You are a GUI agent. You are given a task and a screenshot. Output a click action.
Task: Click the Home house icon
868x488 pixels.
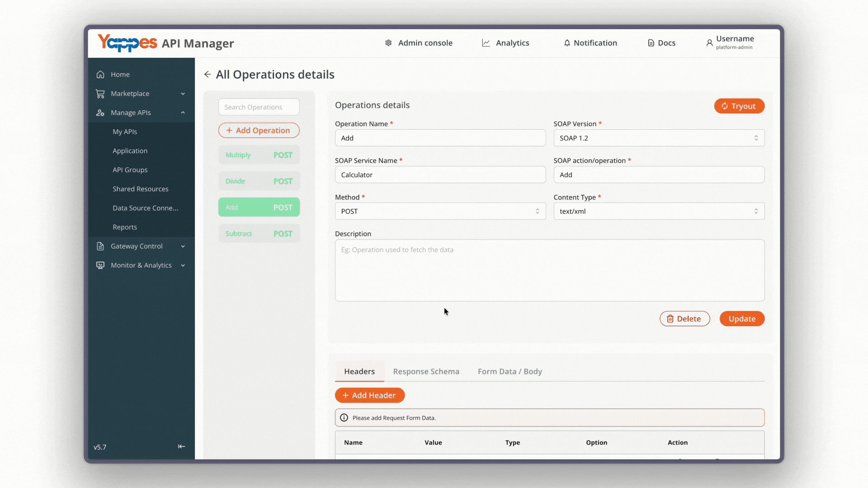point(100,75)
